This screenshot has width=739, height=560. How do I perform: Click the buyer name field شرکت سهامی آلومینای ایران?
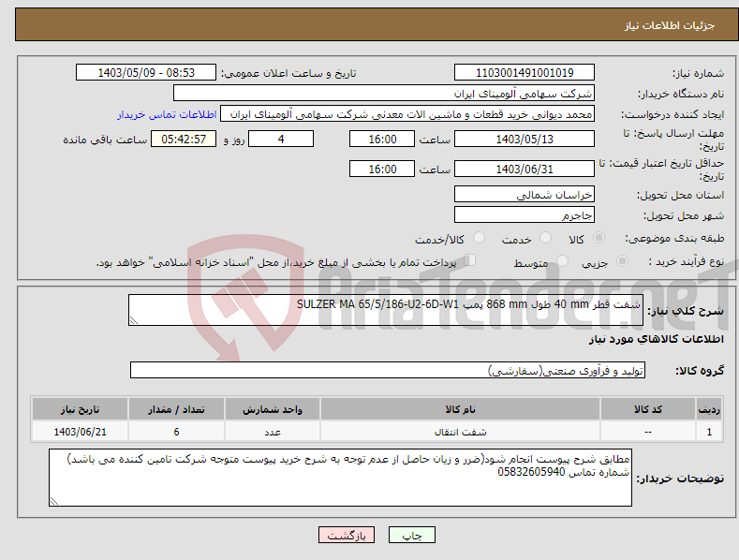[384, 93]
